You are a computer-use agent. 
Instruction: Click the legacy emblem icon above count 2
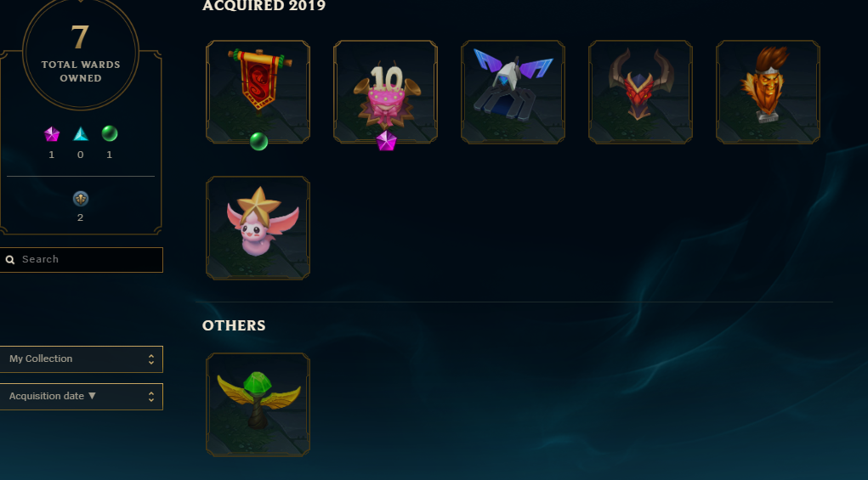click(x=81, y=199)
